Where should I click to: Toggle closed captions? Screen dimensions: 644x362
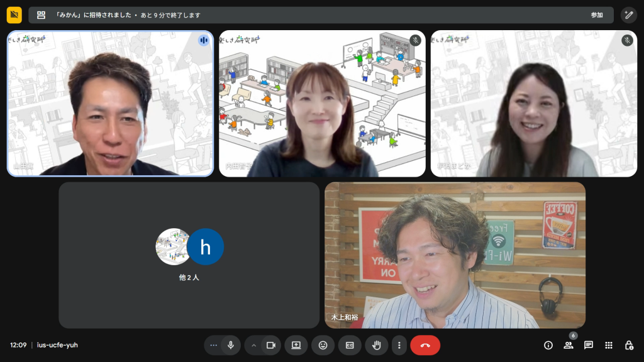(350, 345)
